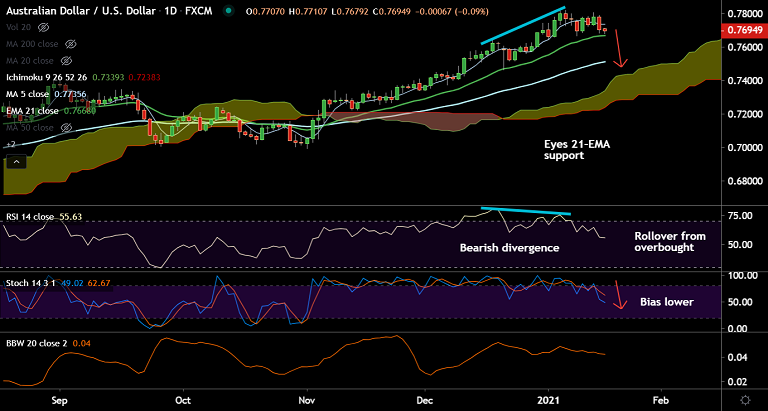Select the MA 5 close legend
Screen dimensions: 768x411
click(27, 94)
